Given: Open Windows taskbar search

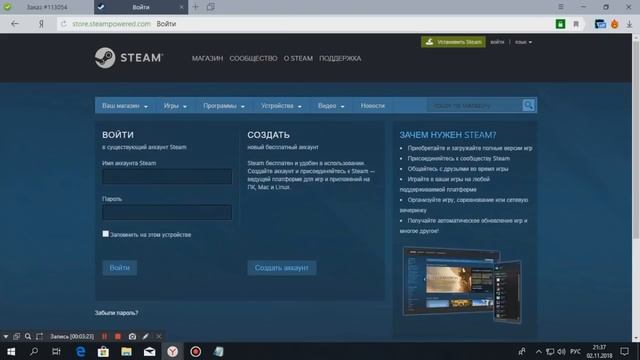Looking at the screenshot, I should 34,351.
